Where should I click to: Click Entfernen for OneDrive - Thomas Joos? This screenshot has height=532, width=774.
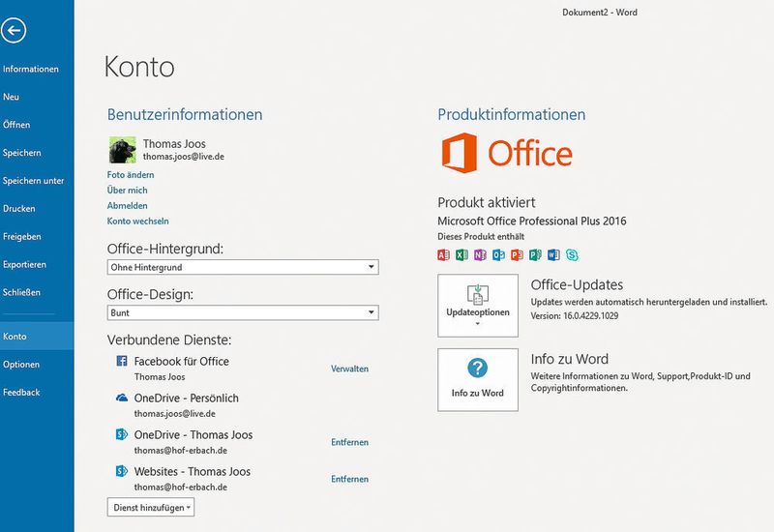(x=349, y=442)
